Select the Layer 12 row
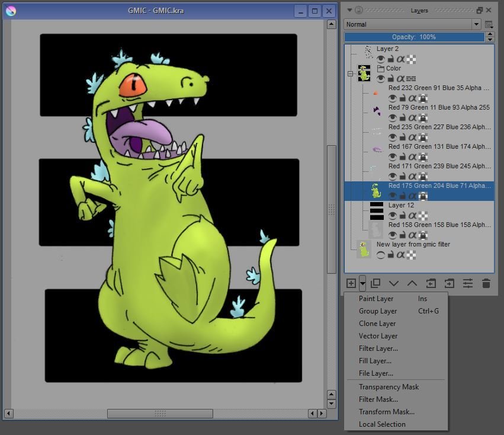Viewport: 504px width, 435px height. [x=419, y=211]
